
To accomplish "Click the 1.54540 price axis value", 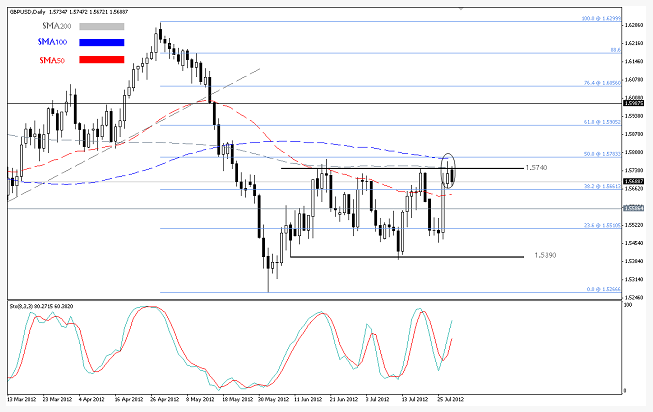I will [x=634, y=243].
